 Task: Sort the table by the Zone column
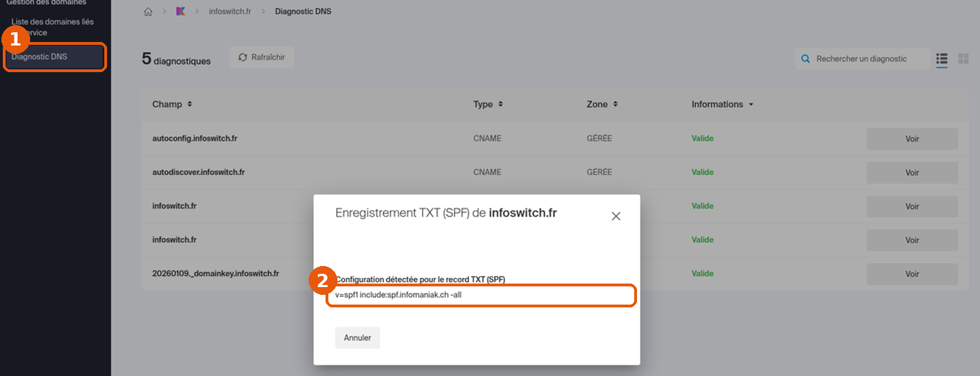coord(602,104)
